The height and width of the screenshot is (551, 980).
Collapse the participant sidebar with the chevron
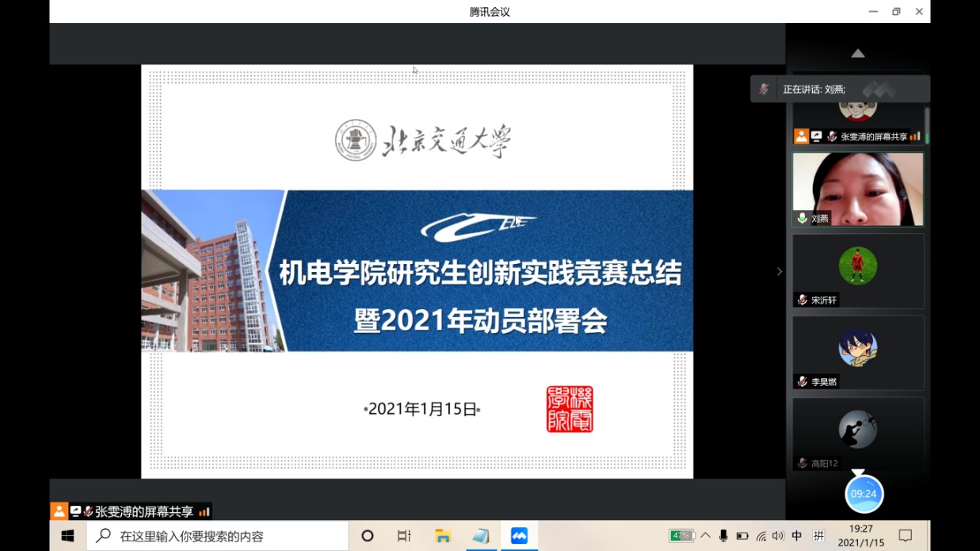click(779, 271)
